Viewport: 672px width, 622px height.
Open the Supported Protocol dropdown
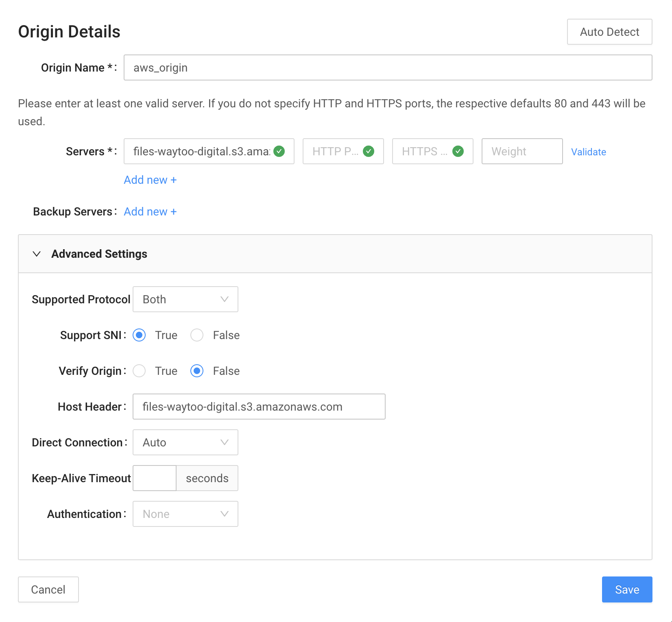(185, 299)
